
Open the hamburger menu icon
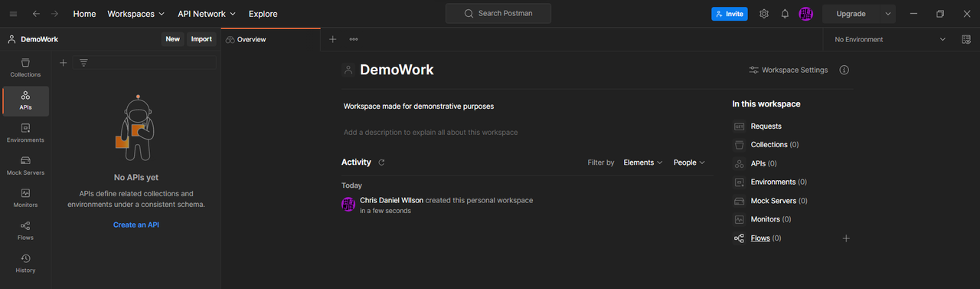13,14
